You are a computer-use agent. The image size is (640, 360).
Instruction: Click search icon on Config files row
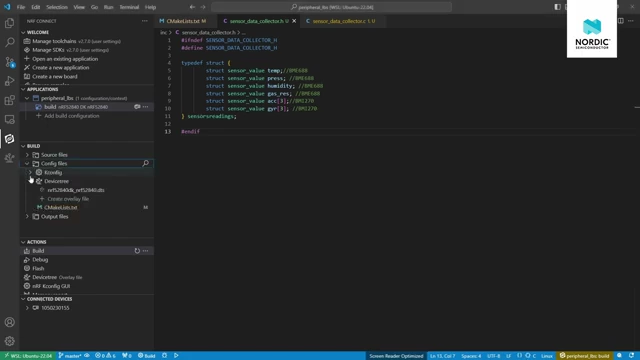145,163
